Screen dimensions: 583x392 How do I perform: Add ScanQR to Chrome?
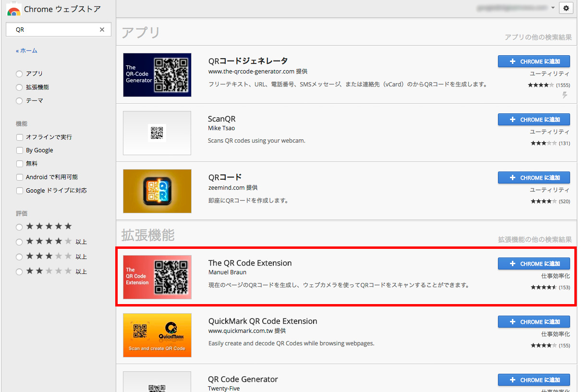click(x=534, y=120)
